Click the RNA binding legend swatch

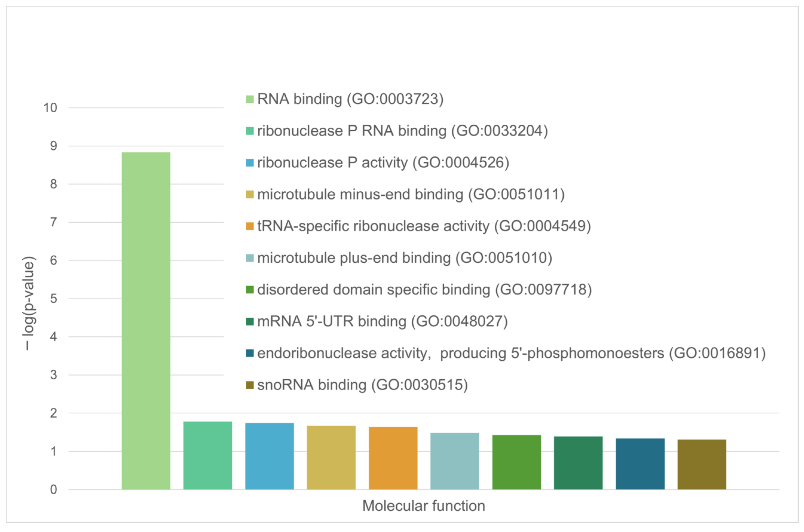coord(250,99)
